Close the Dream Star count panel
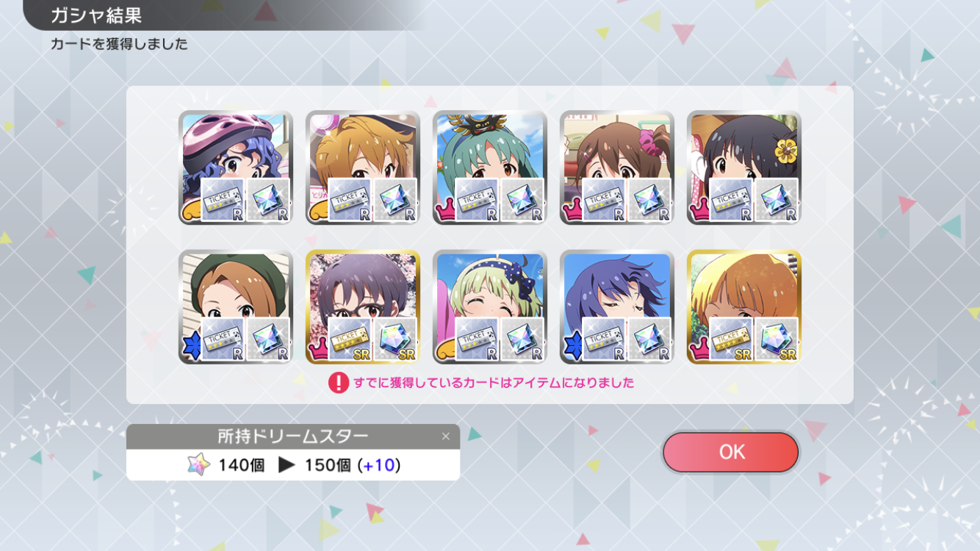The height and width of the screenshot is (551, 980). pyautogui.click(x=445, y=436)
